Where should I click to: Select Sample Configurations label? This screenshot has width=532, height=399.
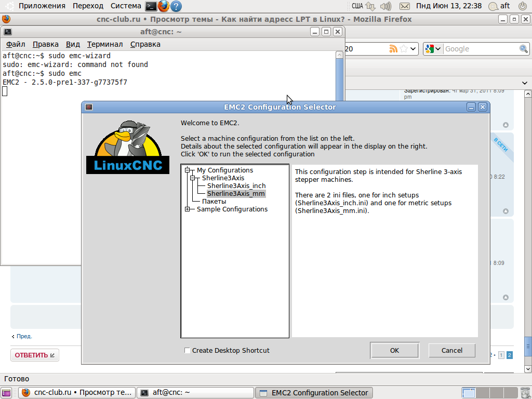click(232, 209)
